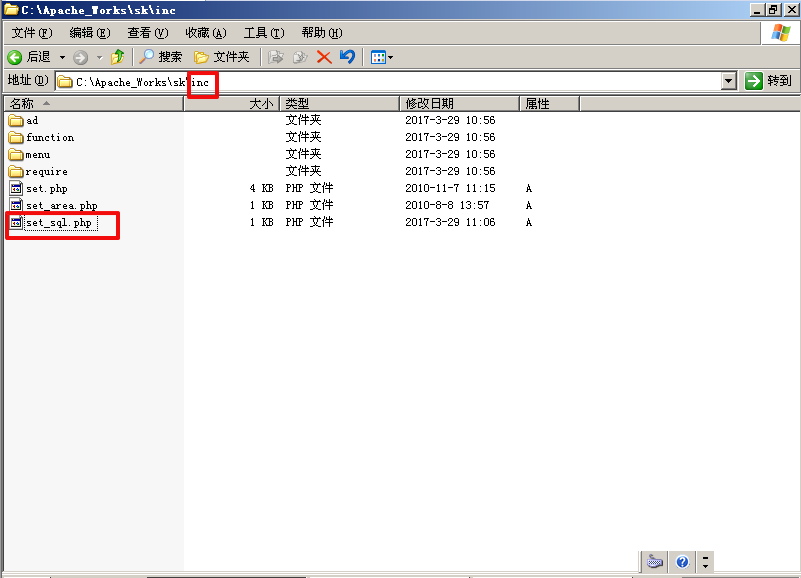Click the language bar help icon

pos(682,562)
